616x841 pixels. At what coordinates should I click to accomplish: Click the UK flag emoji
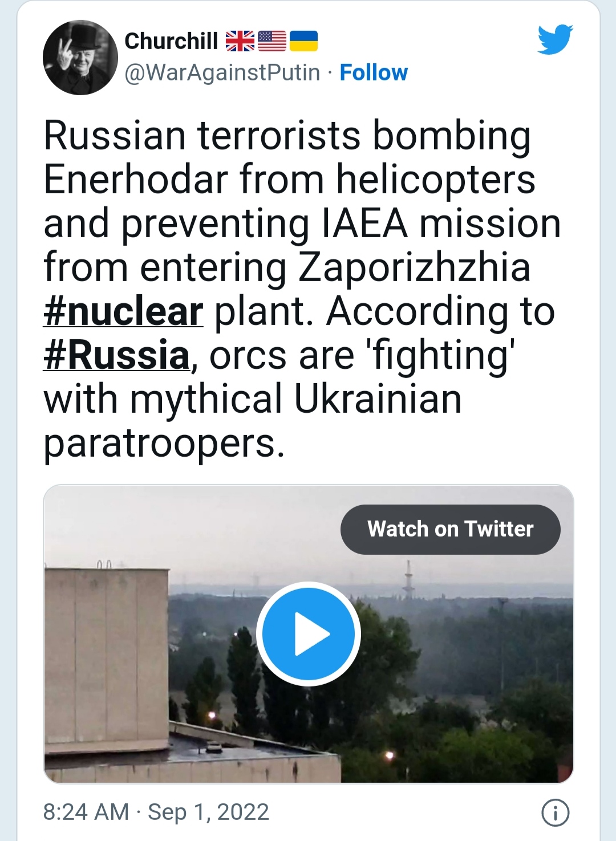(x=240, y=41)
